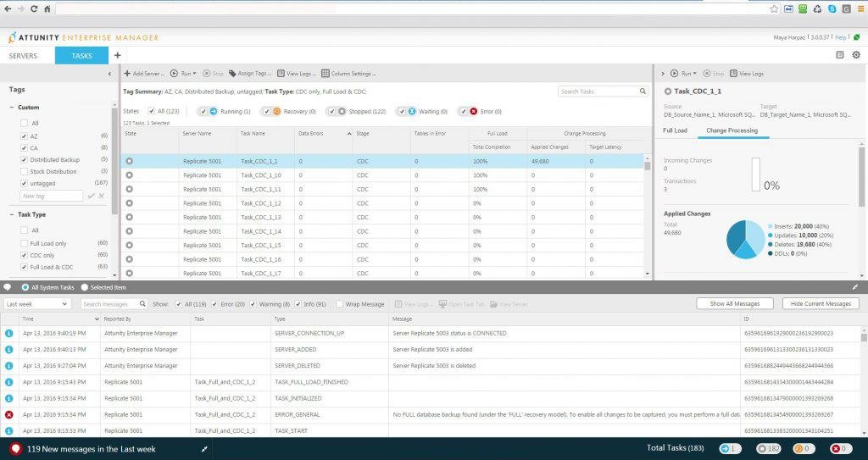Viewport: 868px width, 460px height.
Task: Click the Show All Messages button
Action: click(735, 303)
